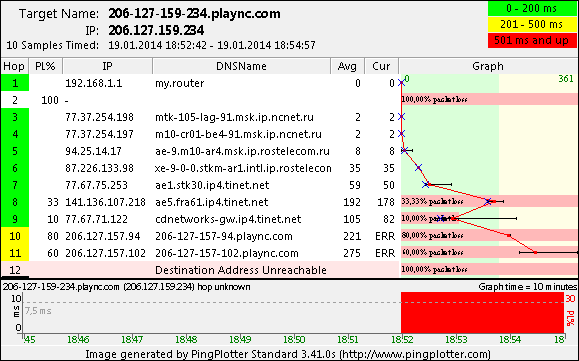The width and height of the screenshot is (579, 361).
Task: Click the red 501 ms and up legend
Action: pyautogui.click(x=532, y=40)
